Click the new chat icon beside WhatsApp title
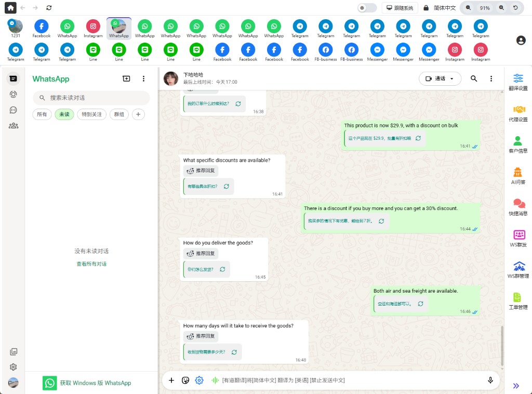 (126, 78)
